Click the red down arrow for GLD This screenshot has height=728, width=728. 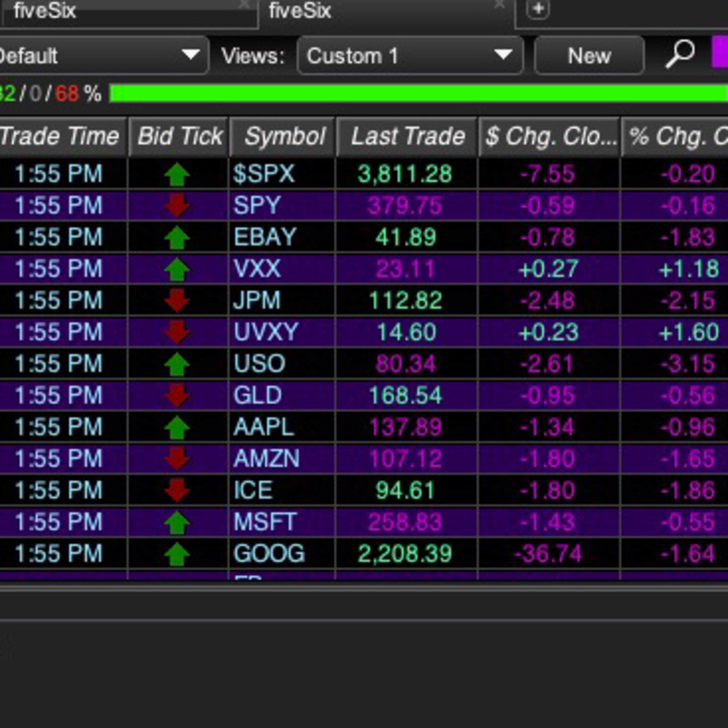tap(177, 396)
